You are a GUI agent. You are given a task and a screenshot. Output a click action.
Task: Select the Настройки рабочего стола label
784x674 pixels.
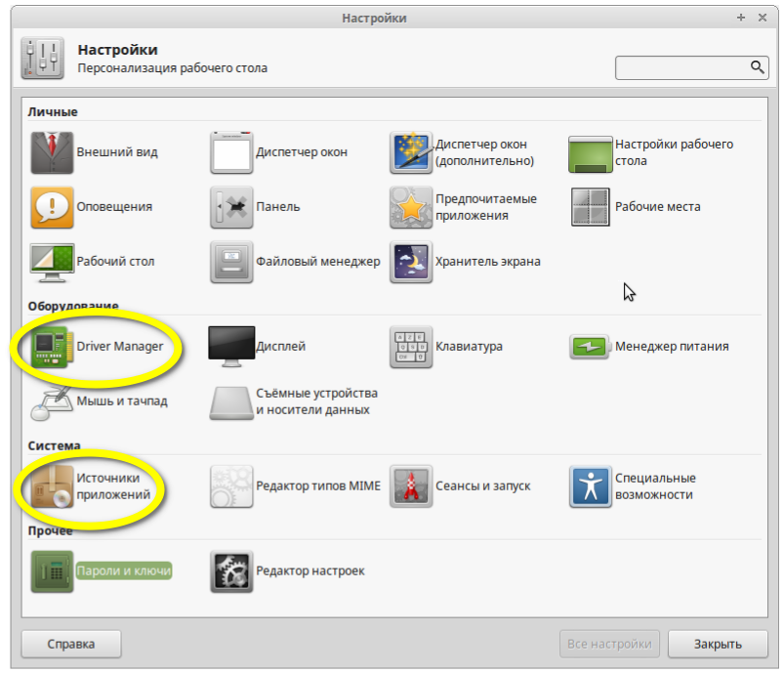674,152
